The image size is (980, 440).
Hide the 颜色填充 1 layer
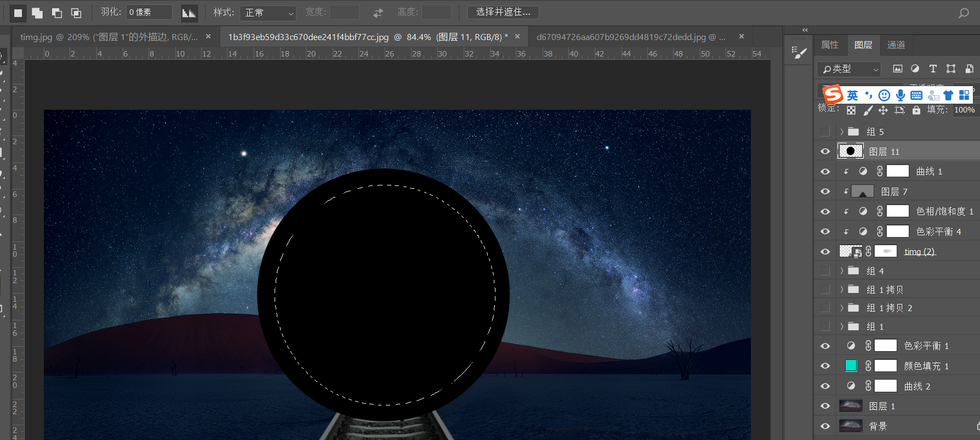pyautogui.click(x=825, y=366)
